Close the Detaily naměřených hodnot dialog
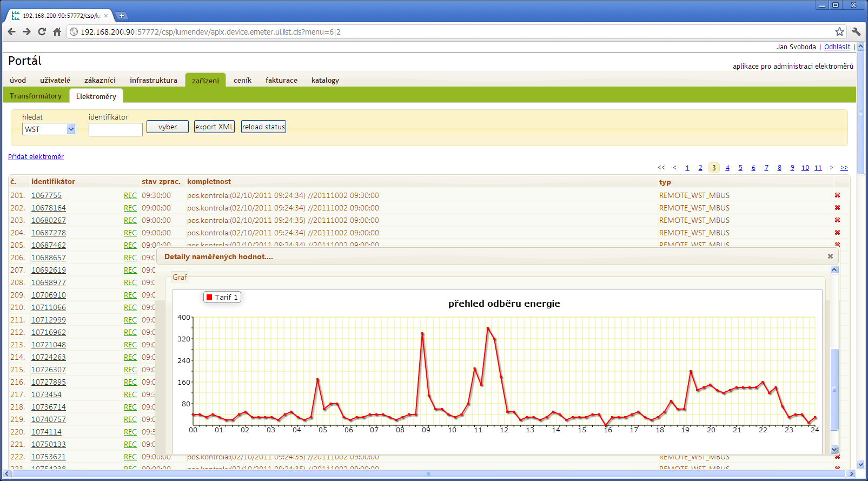868x481 pixels. [x=830, y=256]
